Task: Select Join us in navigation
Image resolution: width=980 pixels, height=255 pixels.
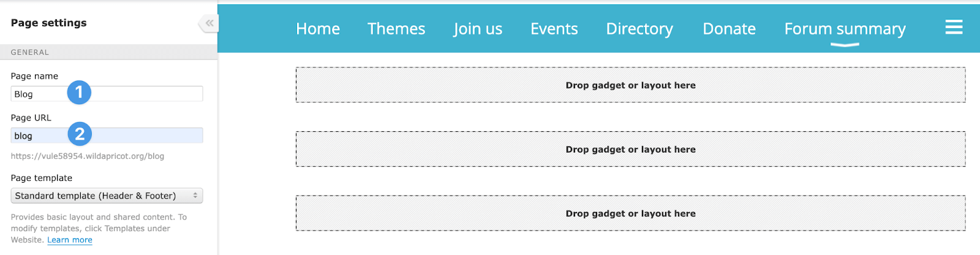Action: (x=478, y=29)
